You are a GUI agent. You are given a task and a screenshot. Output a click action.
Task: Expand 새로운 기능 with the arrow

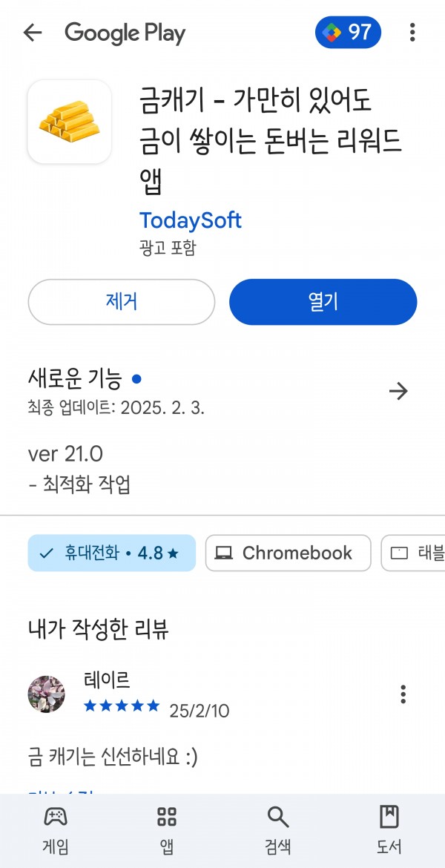coord(398,392)
